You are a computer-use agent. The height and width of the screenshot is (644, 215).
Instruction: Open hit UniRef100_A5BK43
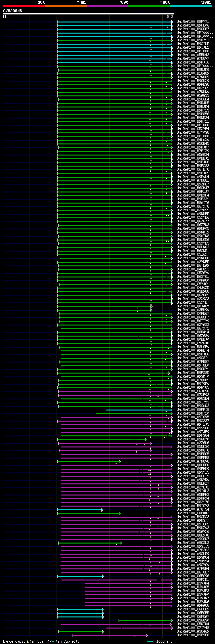point(193,55)
